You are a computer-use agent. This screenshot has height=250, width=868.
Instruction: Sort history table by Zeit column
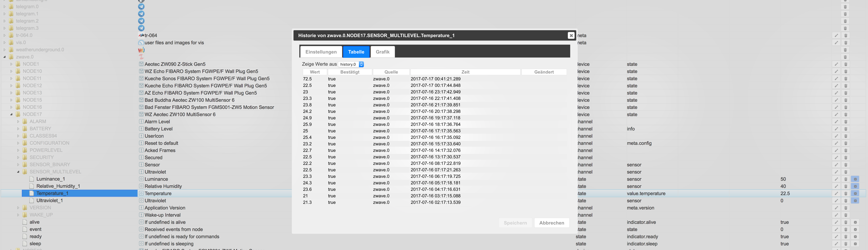coord(465,72)
